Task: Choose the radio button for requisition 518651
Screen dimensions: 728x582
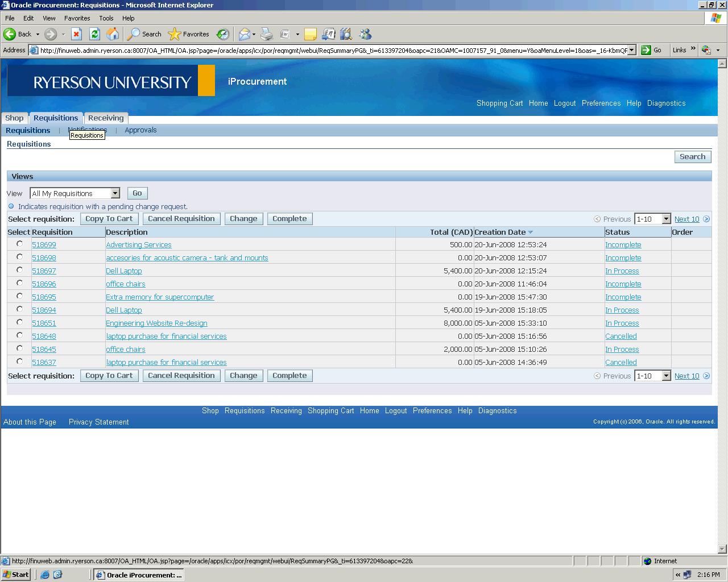Action: [19, 322]
